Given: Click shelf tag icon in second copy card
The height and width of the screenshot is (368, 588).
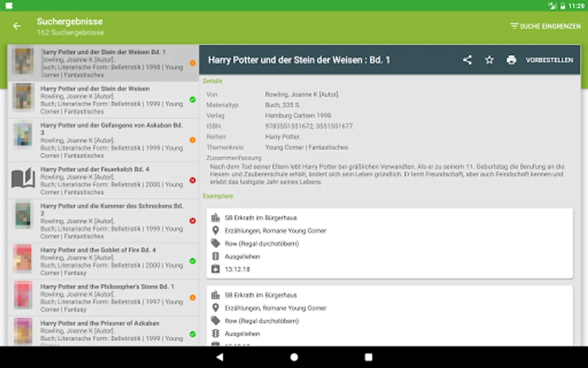Looking at the screenshot, I should pos(216,321).
